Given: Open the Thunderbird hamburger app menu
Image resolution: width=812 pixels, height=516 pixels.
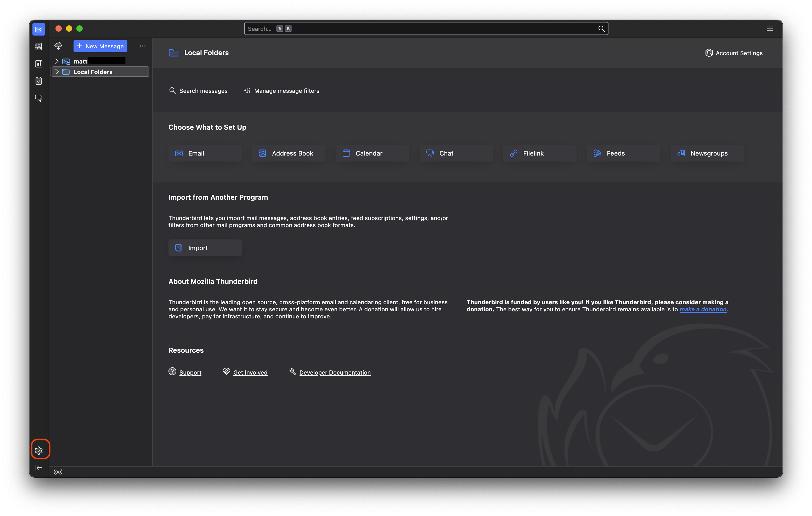Looking at the screenshot, I should (x=770, y=28).
